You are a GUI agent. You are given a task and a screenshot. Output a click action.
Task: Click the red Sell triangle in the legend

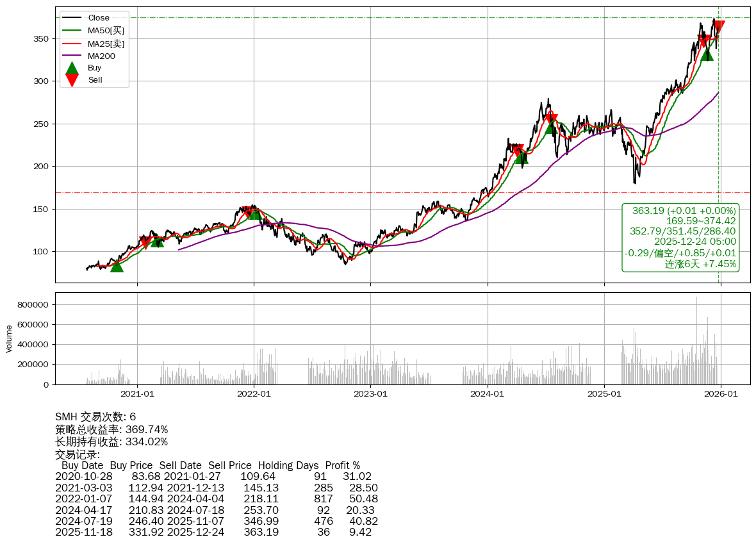(72, 80)
